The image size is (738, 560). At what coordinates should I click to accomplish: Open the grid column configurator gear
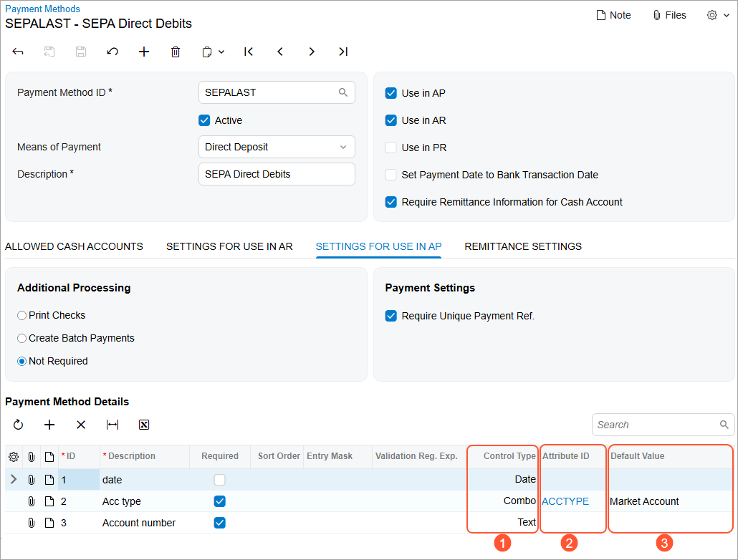click(x=14, y=456)
